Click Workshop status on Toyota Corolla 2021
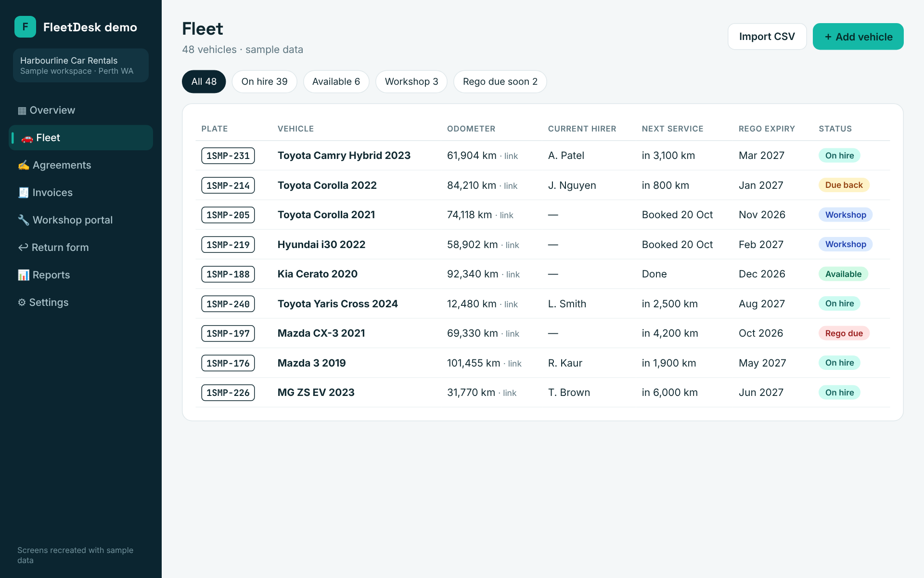The height and width of the screenshot is (578, 924). 846,215
